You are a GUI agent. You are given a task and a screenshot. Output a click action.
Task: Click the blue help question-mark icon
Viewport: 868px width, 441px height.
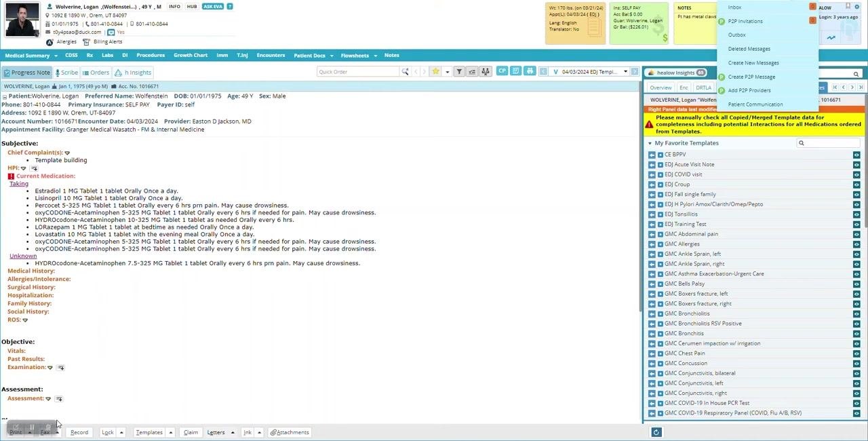click(x=230, y=7)
